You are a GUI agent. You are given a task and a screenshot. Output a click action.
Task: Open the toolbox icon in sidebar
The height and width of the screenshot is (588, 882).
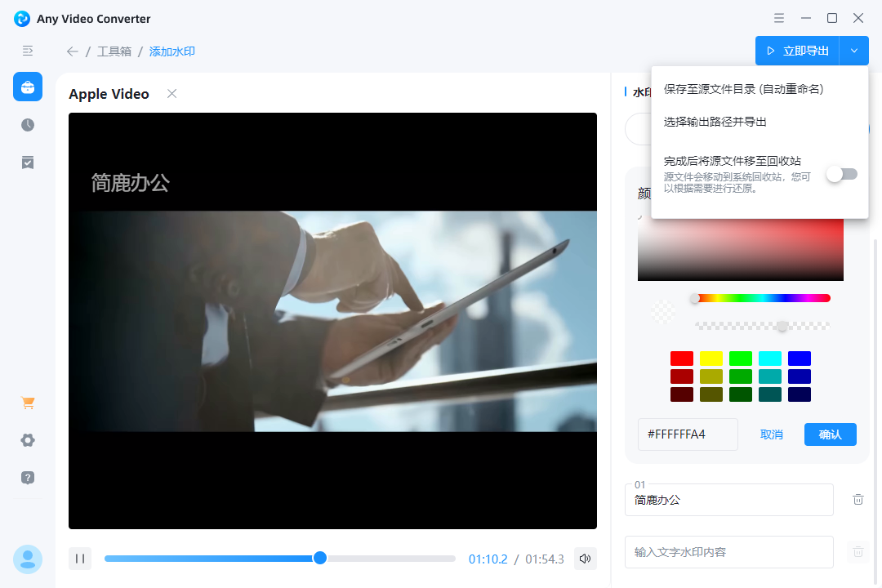click(x=28, y=87)
